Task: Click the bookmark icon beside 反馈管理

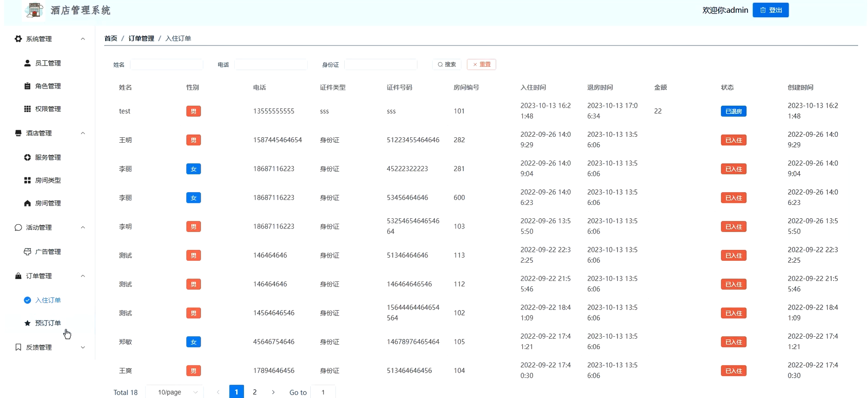Action: 18,347
